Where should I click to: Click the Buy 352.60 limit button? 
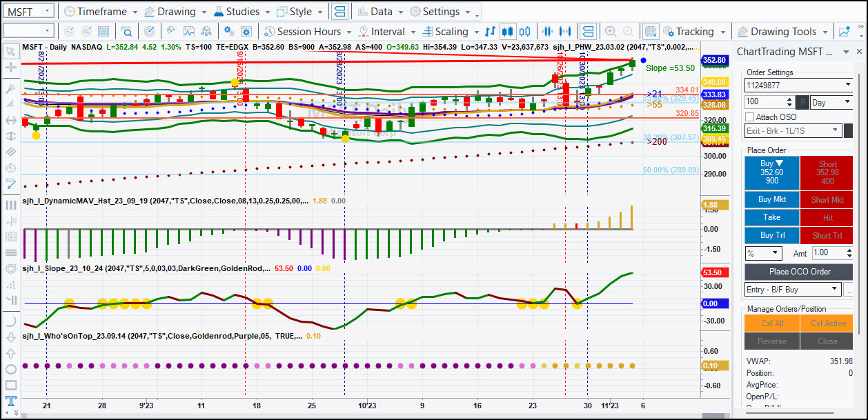(x=771, y=172)
